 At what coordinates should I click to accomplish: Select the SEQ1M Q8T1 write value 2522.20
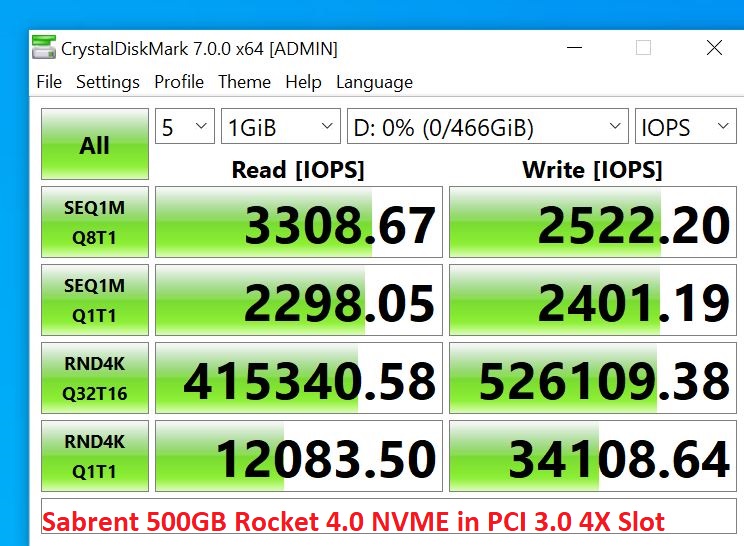(593, 222)
